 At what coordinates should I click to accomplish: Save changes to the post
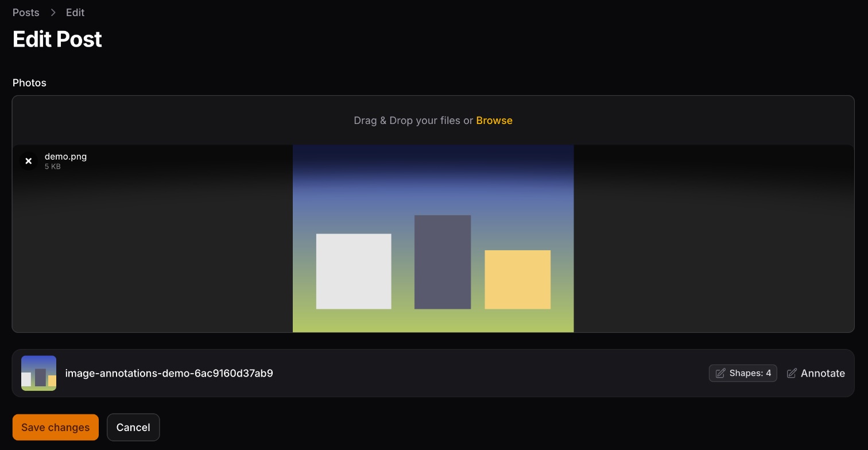(x=56, y=428)
